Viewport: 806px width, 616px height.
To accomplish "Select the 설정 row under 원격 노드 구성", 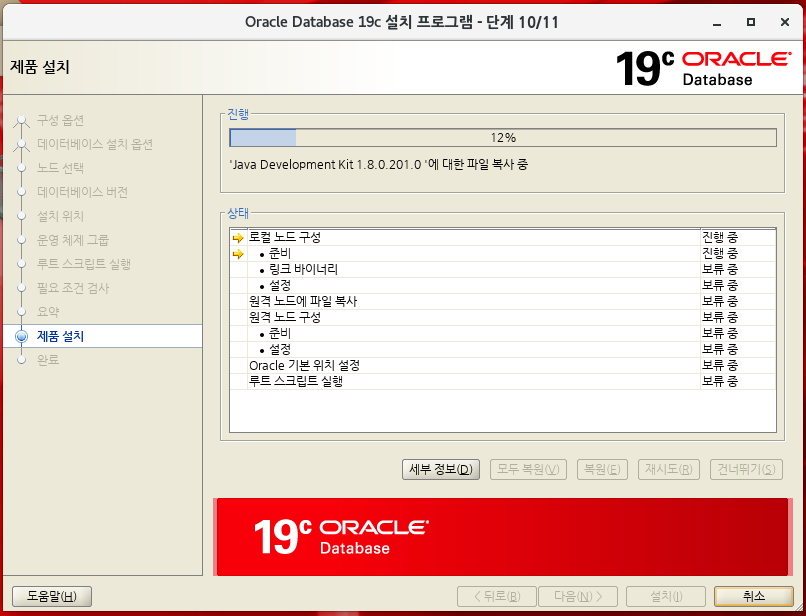I will point(503,349).
